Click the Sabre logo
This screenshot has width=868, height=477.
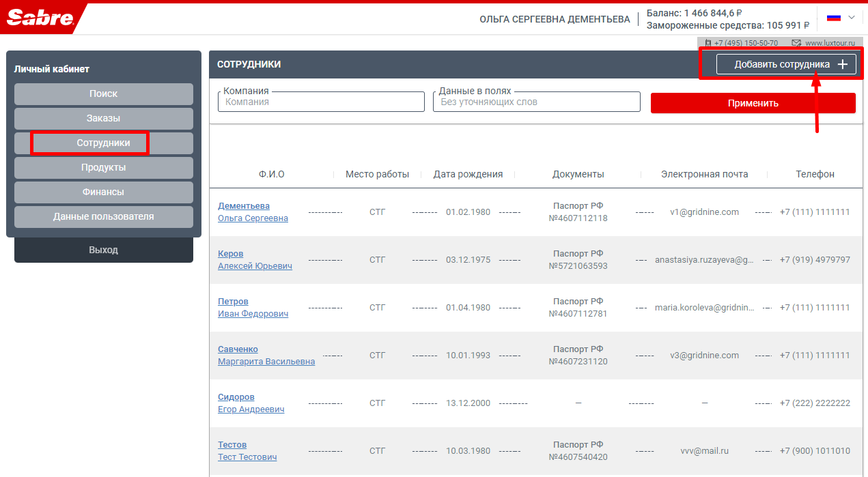click(40, 18)
